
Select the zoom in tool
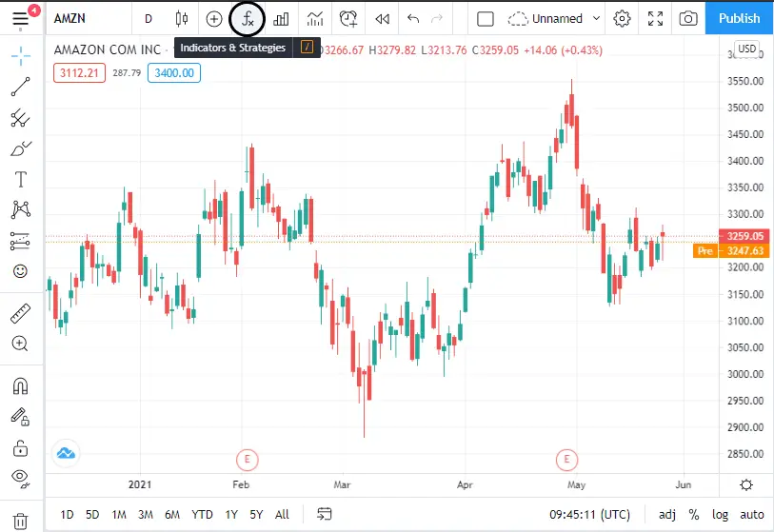pos(21,344)
